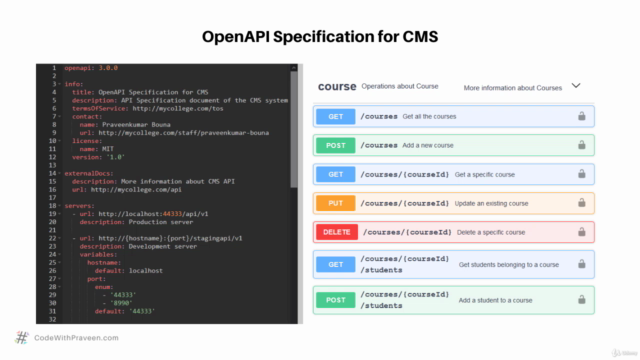Screen dimensions: 640x360
Task: Click the CodeWithPraveen.com text
Action: coord(76,338)
